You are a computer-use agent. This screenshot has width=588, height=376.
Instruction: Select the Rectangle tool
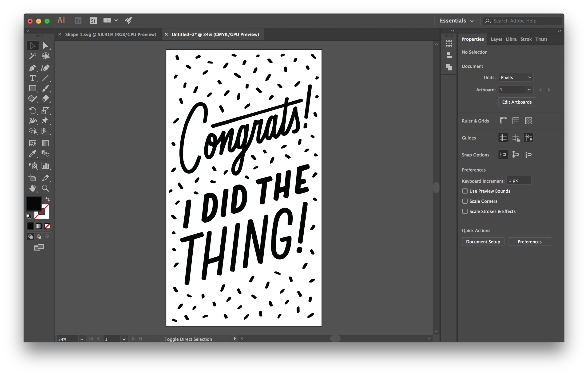point(33,88)
